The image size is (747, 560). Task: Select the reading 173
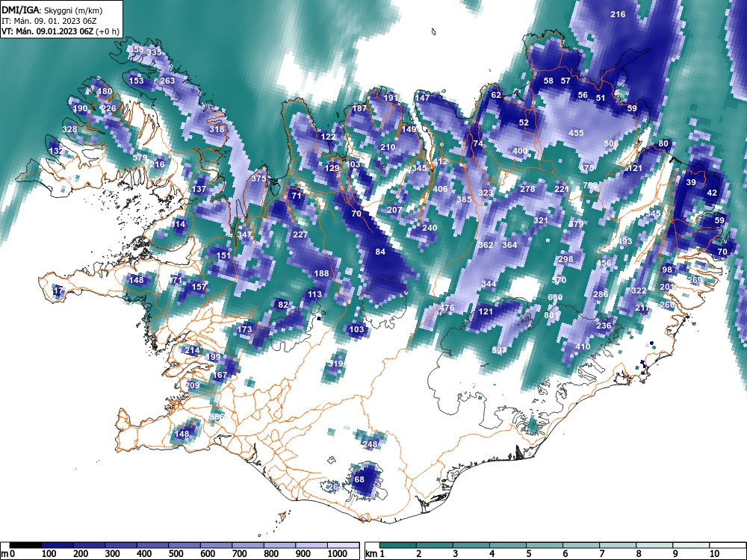pos(244,329)
